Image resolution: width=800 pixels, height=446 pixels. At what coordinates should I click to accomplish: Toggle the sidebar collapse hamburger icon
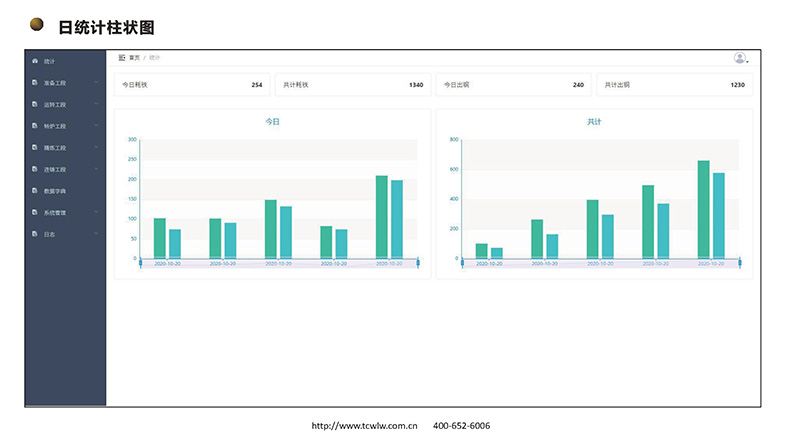(122, 58)
